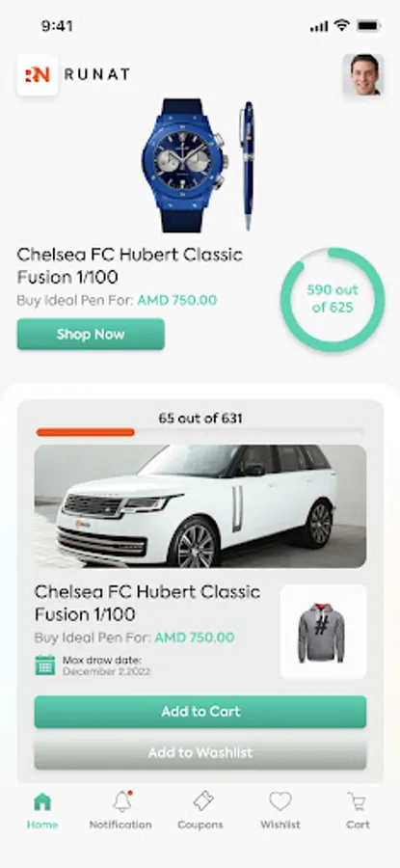Open the user profile photo
The width and height of the screenshot is (400, 868).
pyautogui.click(x=363, y=74)
